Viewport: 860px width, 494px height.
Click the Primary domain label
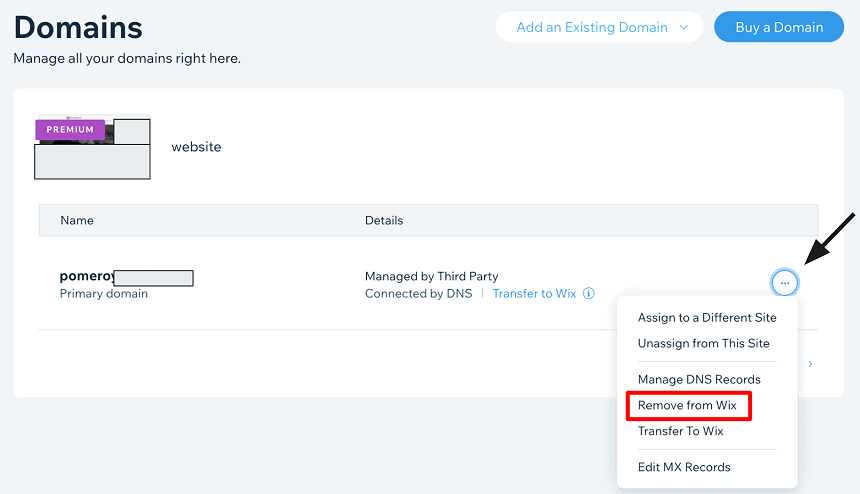[x=104, y=293]
